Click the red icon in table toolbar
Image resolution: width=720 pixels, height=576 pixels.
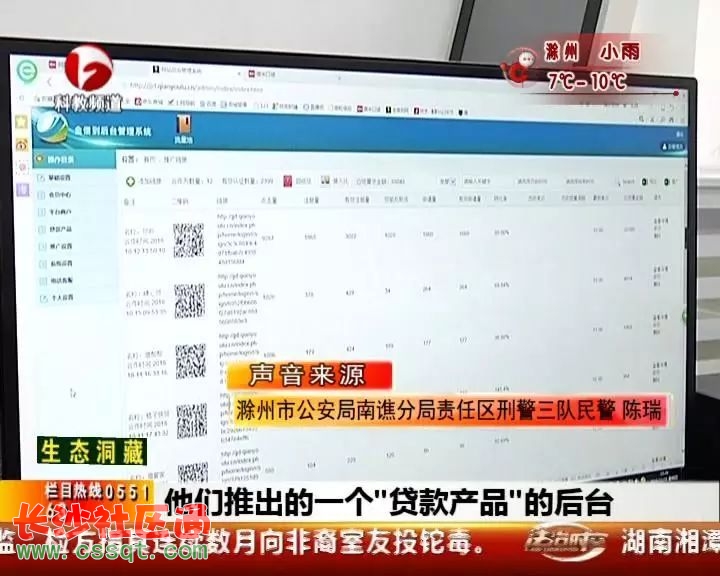click(288, 181)
